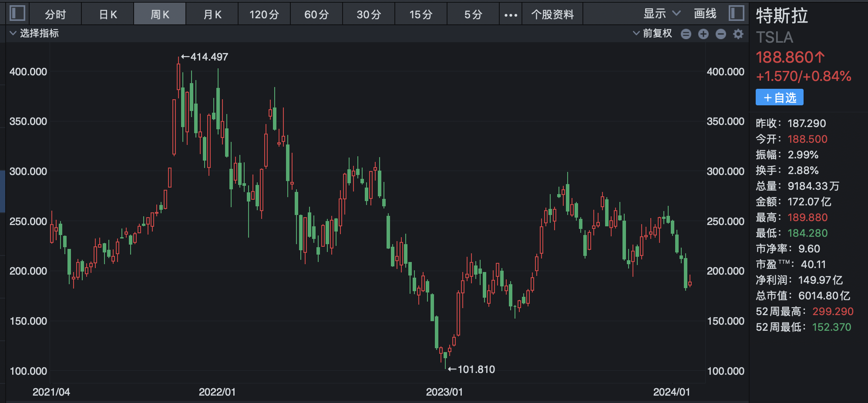Open the 前复权 adjustment dropdown
Screen dimensions: 868x403
pyautogui.click(x=652, y=34)
